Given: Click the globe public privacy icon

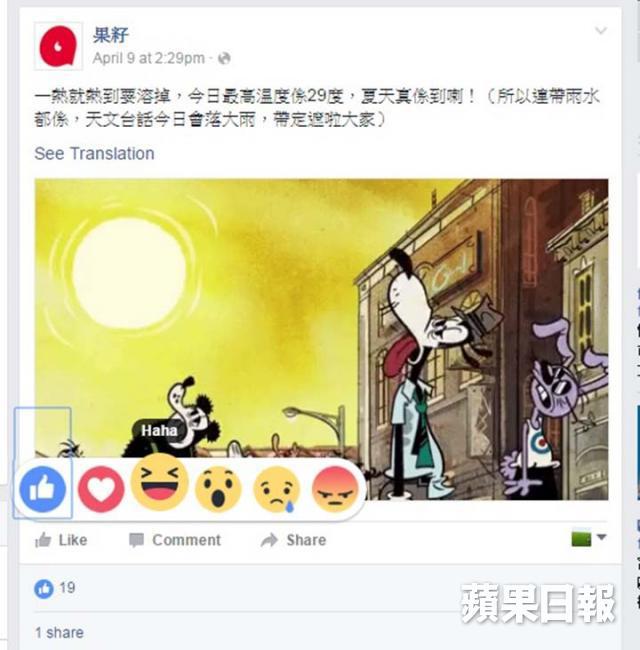Looking at the screenshot, I should click(224, 58).
